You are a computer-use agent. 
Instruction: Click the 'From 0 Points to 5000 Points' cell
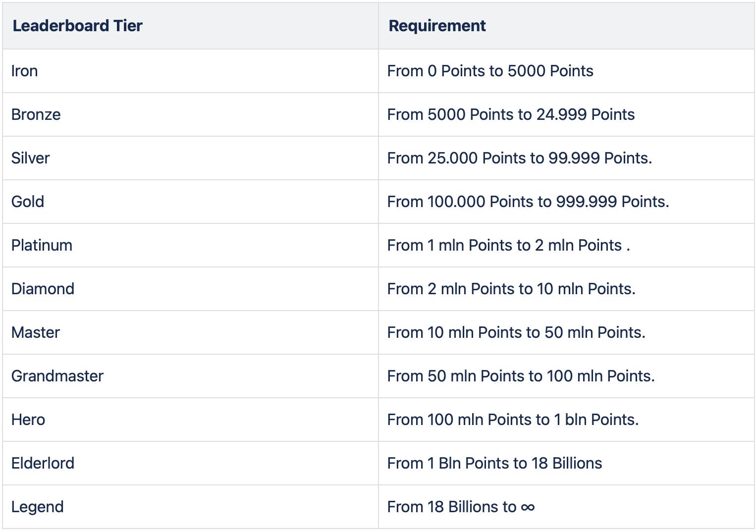(x=566, y=71)
